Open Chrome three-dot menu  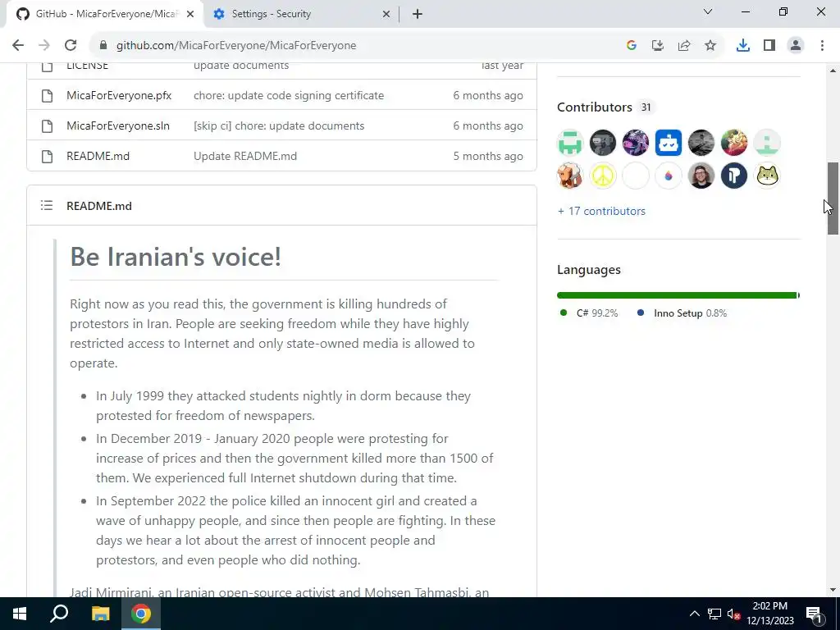(x=822, y=46)
